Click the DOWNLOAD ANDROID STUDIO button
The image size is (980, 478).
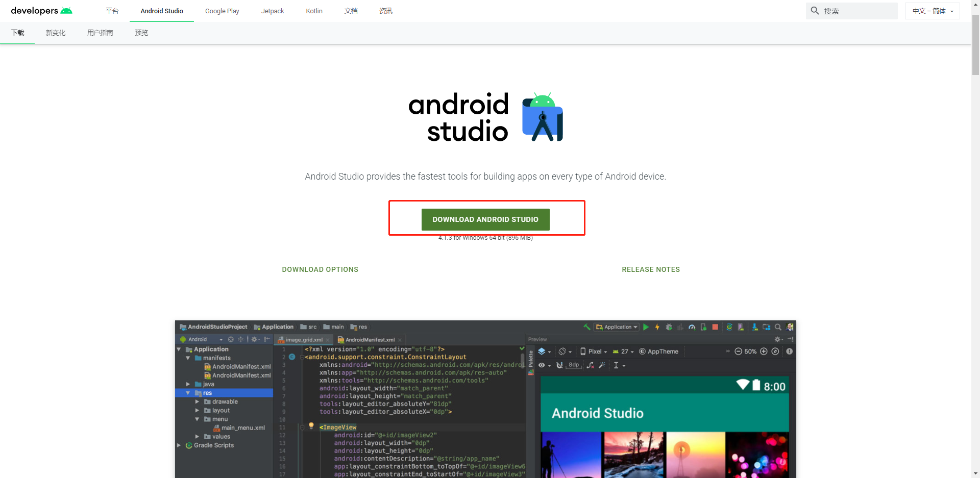[x=485, y=219]
